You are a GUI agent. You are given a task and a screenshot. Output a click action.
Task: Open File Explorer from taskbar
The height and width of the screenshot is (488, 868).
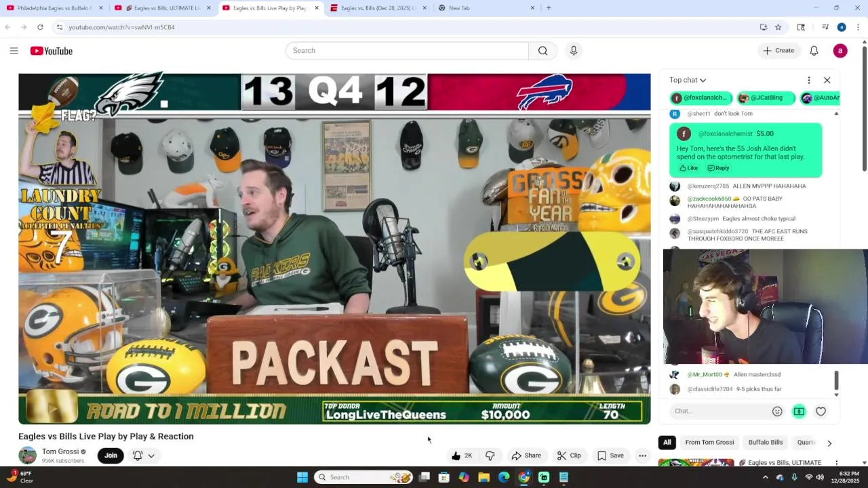484,477
